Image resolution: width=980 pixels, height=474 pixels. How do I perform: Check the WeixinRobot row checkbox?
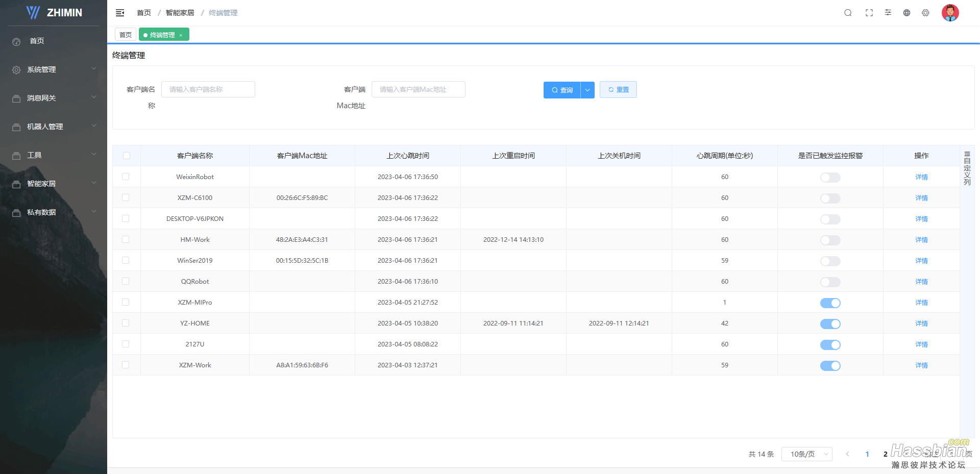[126, 177]
